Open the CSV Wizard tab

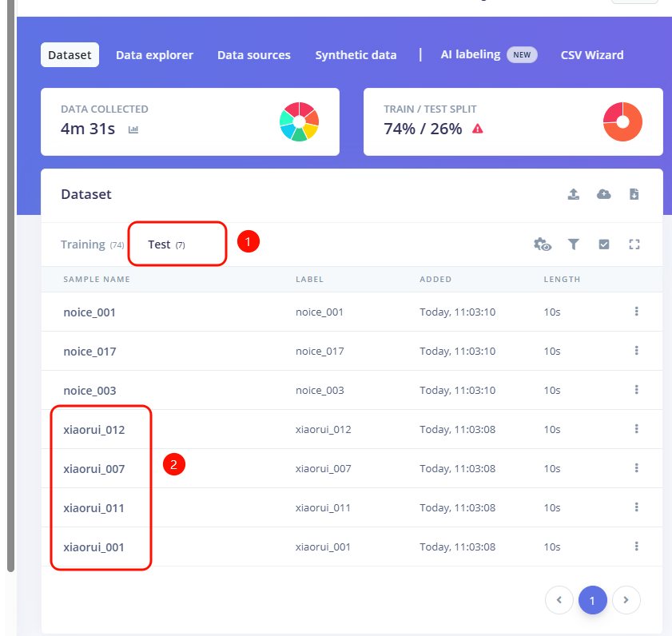pos(592,55)
